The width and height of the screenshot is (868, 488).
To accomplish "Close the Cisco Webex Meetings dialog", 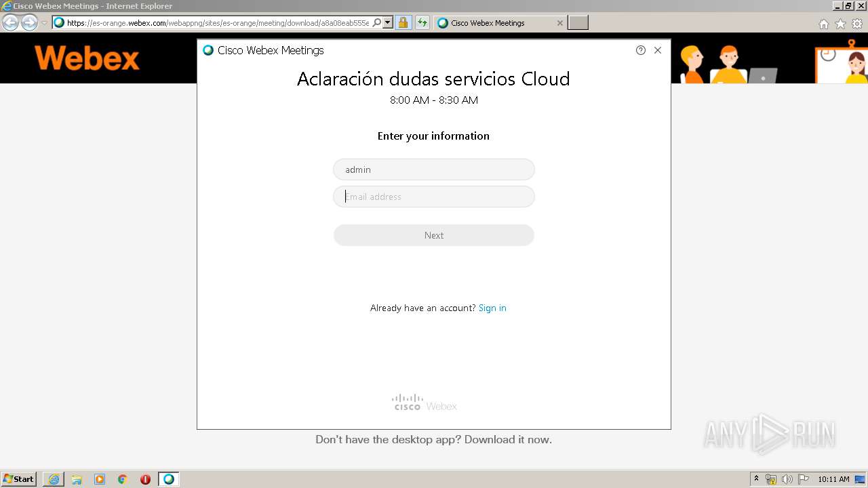I will click(658, 50).
